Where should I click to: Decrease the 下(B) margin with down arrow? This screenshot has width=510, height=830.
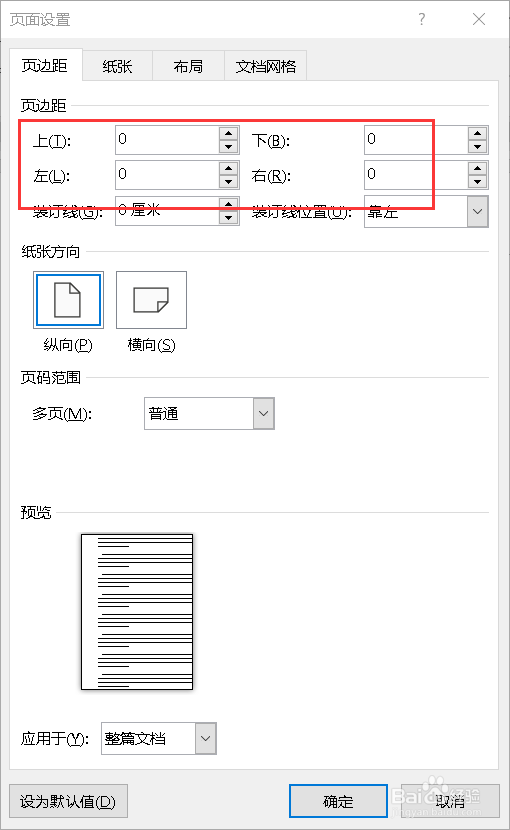[x=478, y=147]
